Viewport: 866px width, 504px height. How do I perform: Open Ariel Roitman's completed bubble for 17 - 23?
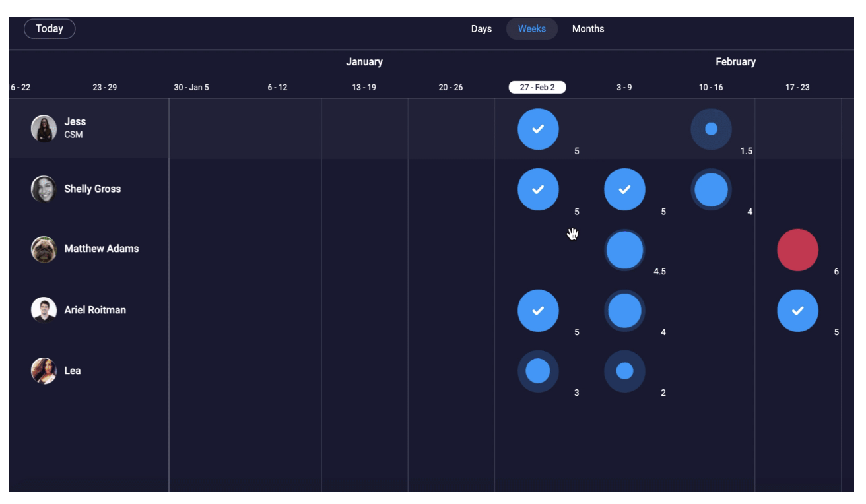[797, 311]
